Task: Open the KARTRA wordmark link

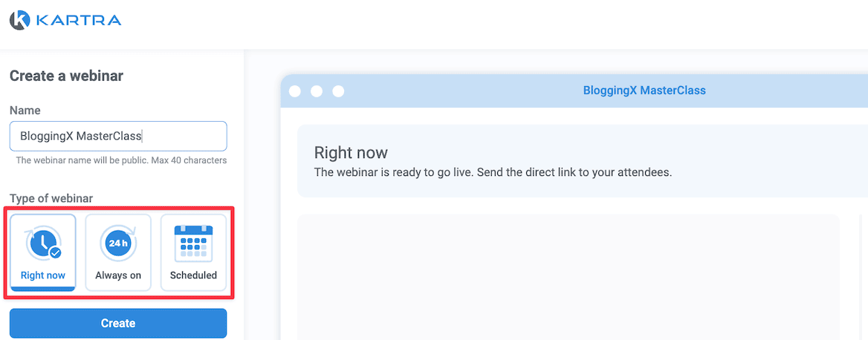Action: [78, 21]
